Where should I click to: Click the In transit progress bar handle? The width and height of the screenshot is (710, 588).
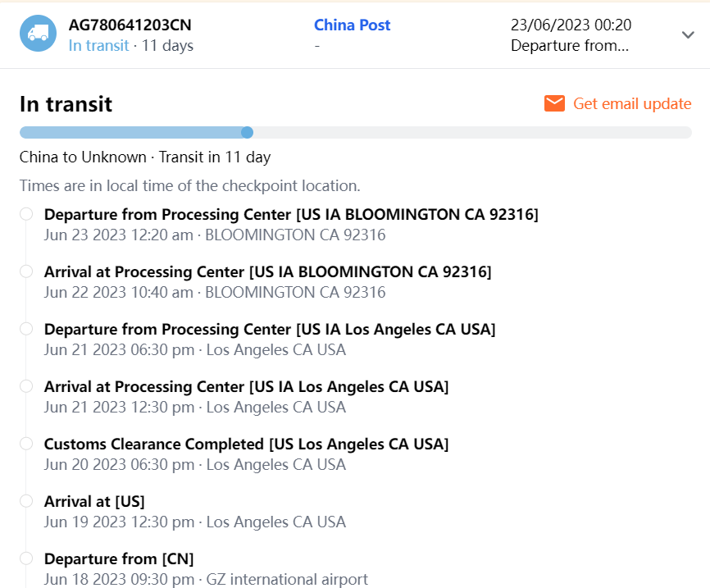click(x=247, y=132)
